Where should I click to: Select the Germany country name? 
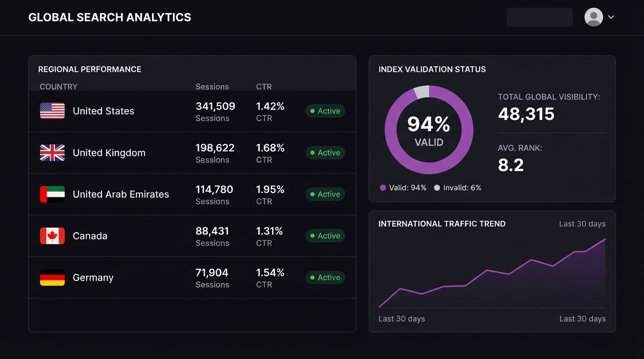coord(93,277)
